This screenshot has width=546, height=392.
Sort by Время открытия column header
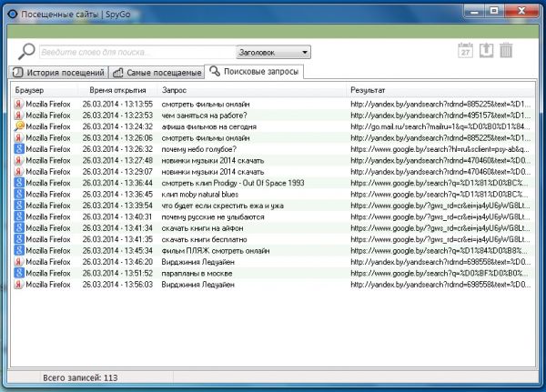tap(117, 90)
